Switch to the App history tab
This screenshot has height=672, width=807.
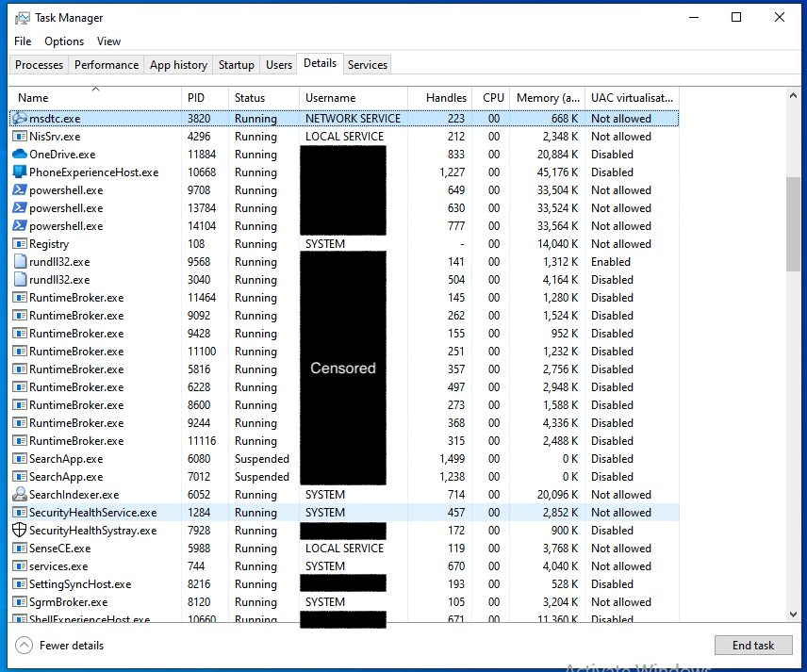coord(178,65)
